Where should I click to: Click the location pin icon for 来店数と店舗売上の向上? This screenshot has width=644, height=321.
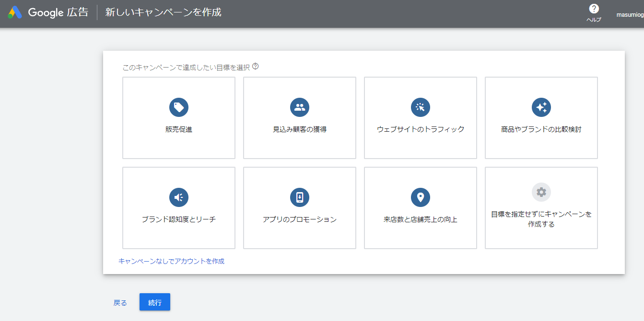421,197
